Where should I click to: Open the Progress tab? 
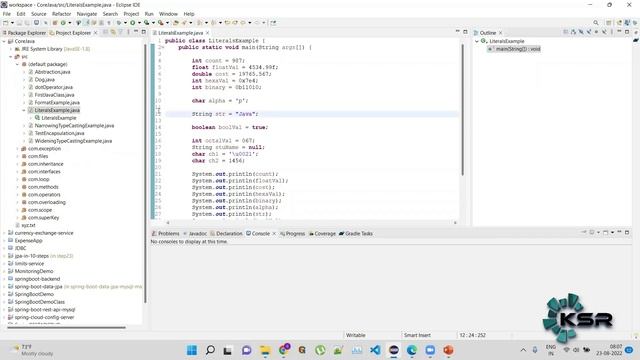(293, 233)
